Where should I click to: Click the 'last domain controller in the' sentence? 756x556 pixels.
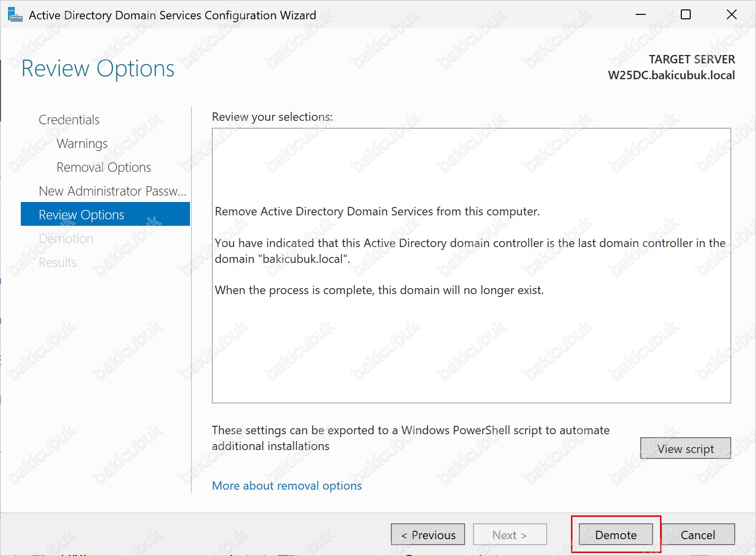coord(470,251)
